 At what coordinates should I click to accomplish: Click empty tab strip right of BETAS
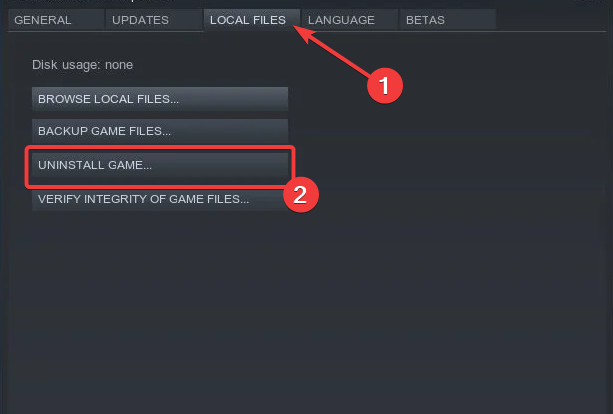(x=550, y=20)
